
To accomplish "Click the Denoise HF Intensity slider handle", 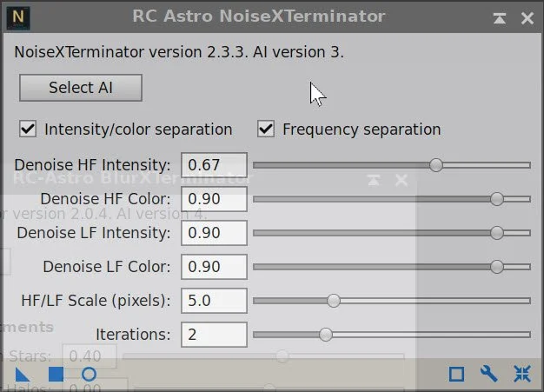I will (436, 165).
